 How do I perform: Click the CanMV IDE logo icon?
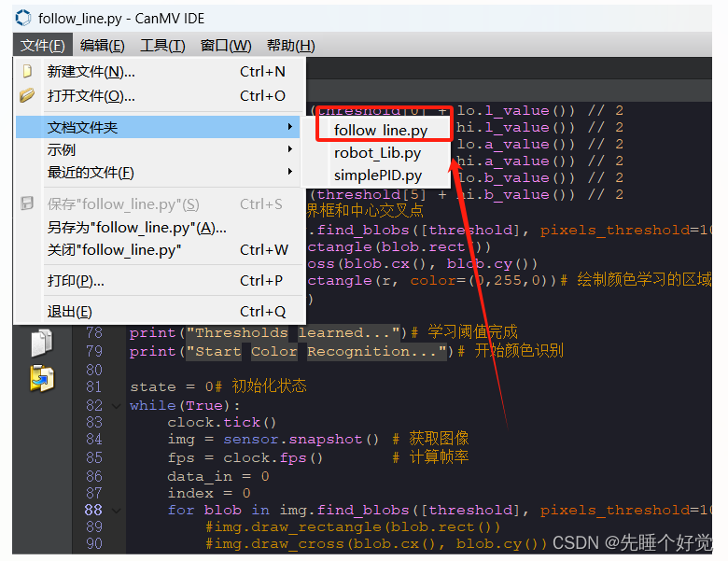coord(23,18)
